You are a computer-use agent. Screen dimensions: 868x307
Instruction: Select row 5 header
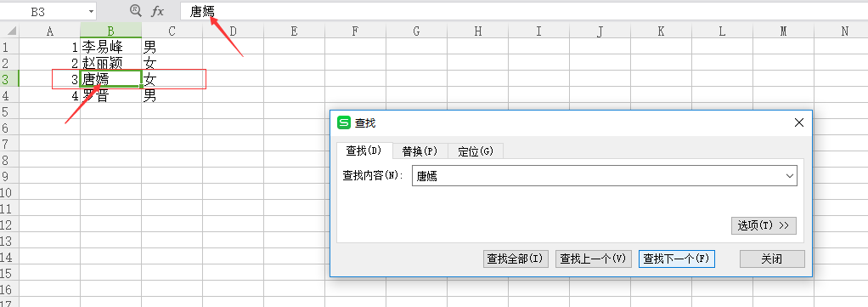click(9, 111)
